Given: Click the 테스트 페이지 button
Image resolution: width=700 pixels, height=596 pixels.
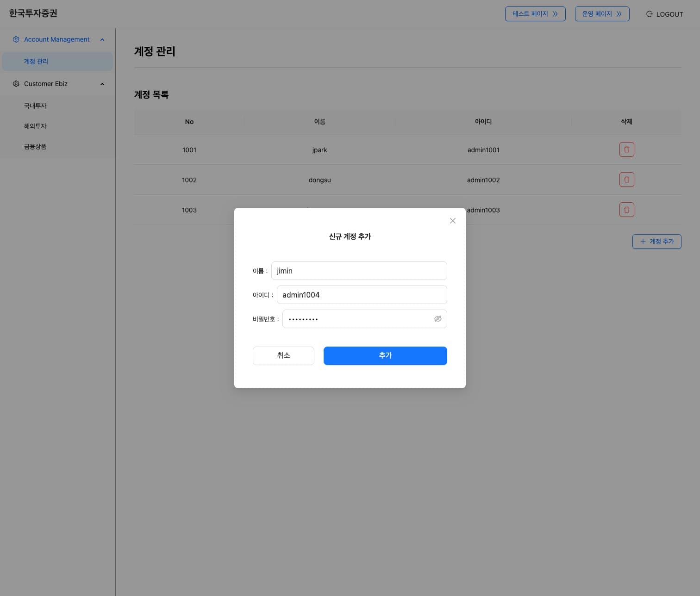Looking at the screenshot, I should (535, 14).
